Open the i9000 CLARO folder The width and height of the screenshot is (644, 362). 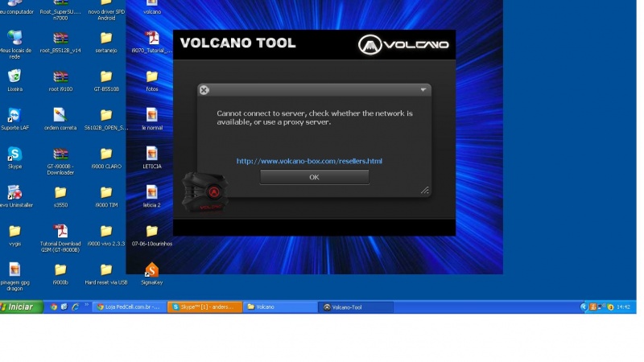tap(106, 158)
